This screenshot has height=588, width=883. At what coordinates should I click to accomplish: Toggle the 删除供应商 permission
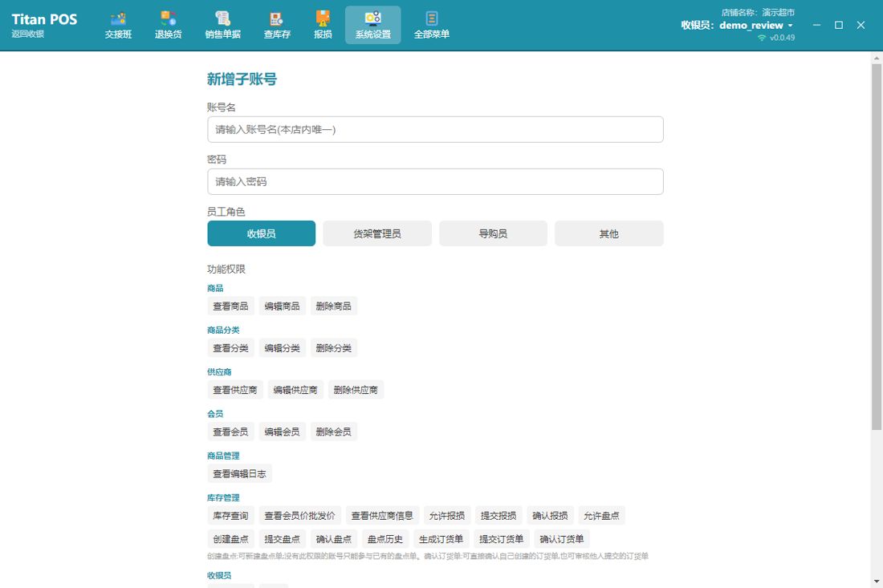coord(356,390)
